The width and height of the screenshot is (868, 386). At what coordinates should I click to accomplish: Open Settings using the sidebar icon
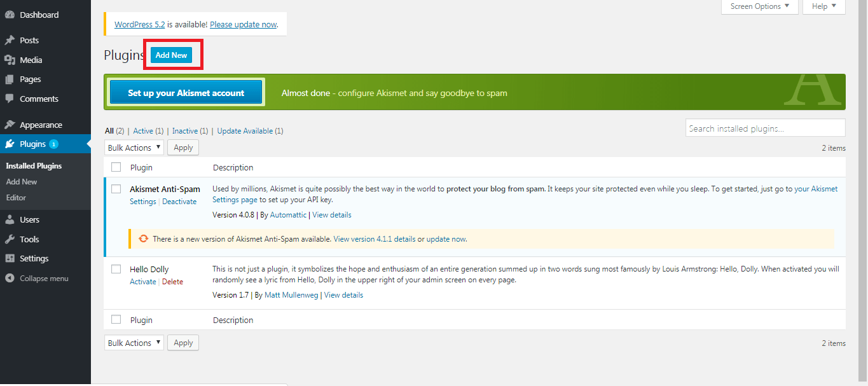point(10,258)
